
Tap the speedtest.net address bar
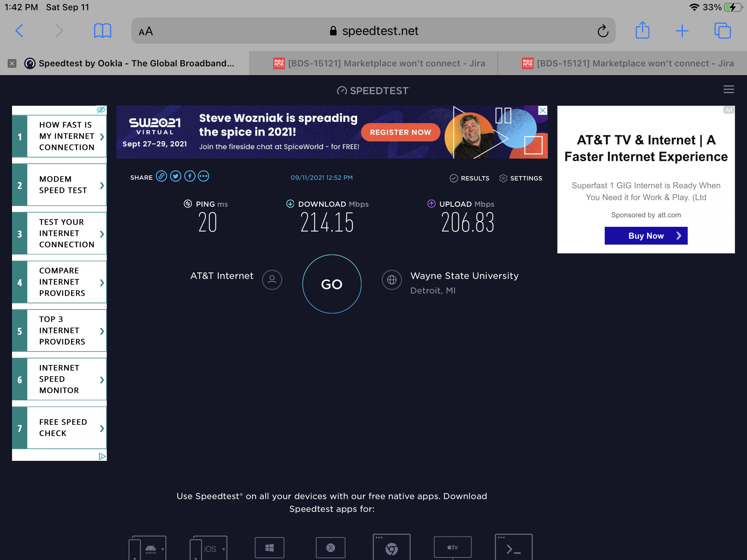pyautogui.click(x=373, y=31)
